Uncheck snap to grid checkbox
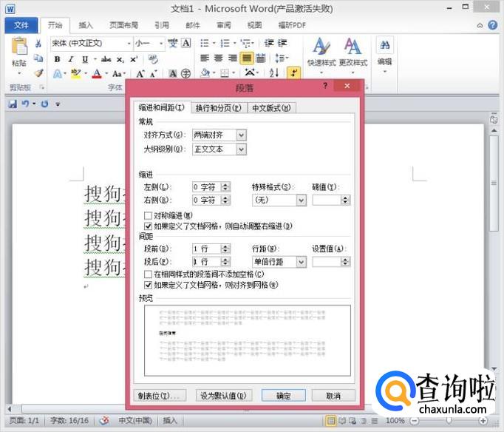The height and width of the screenshot is (432, 504). (148, 285)
